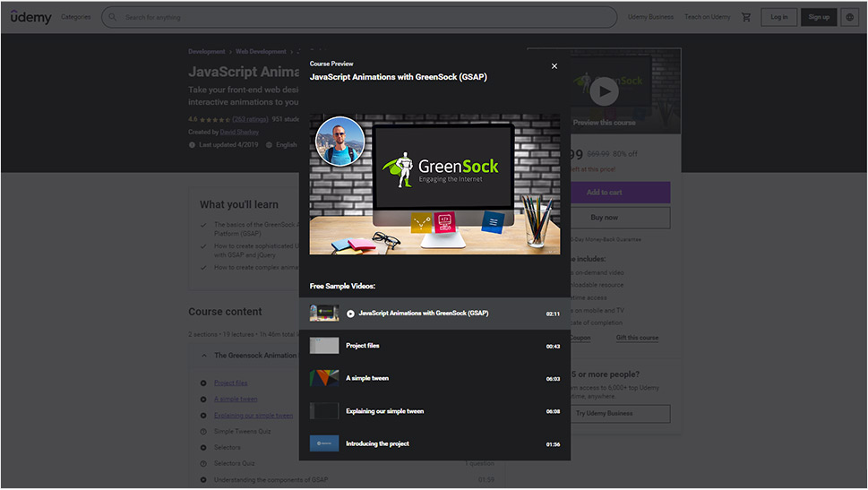Click the GreenSock preview video player
Image resolution: width=868 pixels, height=490 pixels.
pyautogui.click(x=434, y=185)
